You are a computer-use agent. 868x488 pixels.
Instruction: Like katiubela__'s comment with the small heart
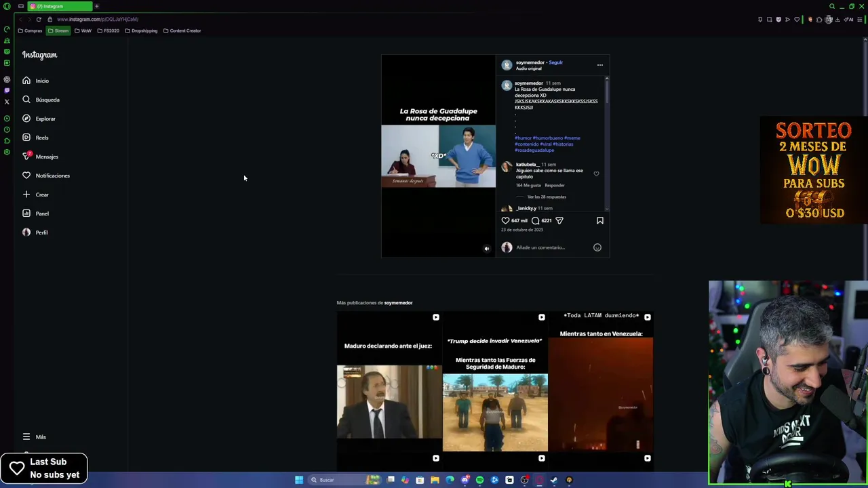(596, 174)
